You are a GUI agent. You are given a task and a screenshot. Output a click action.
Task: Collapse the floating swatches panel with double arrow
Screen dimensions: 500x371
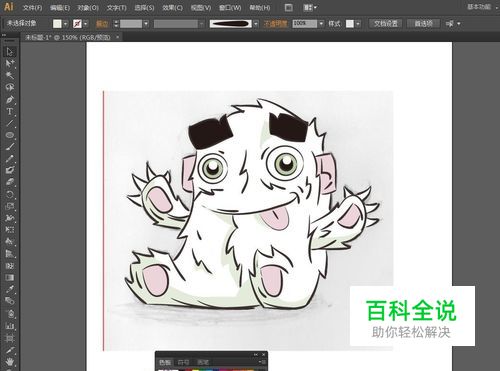256,354
